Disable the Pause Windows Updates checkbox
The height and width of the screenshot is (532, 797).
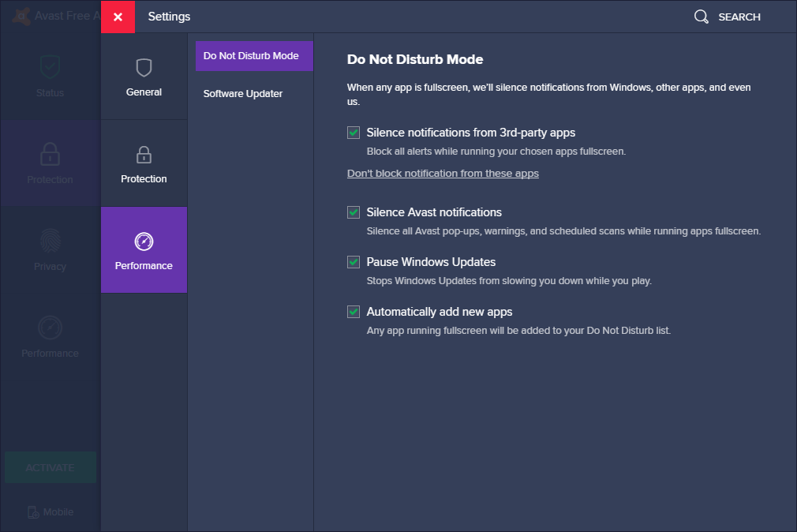click(354, 262)
